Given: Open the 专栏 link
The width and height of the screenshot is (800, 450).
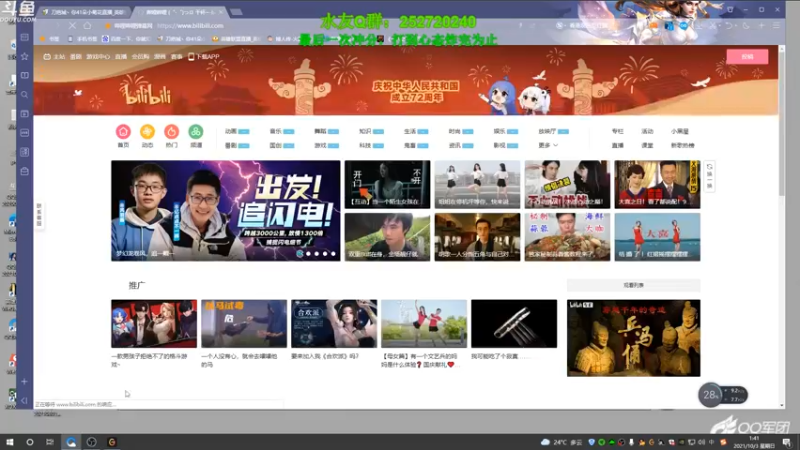Looking at the screenshot, I should point(617,131).
